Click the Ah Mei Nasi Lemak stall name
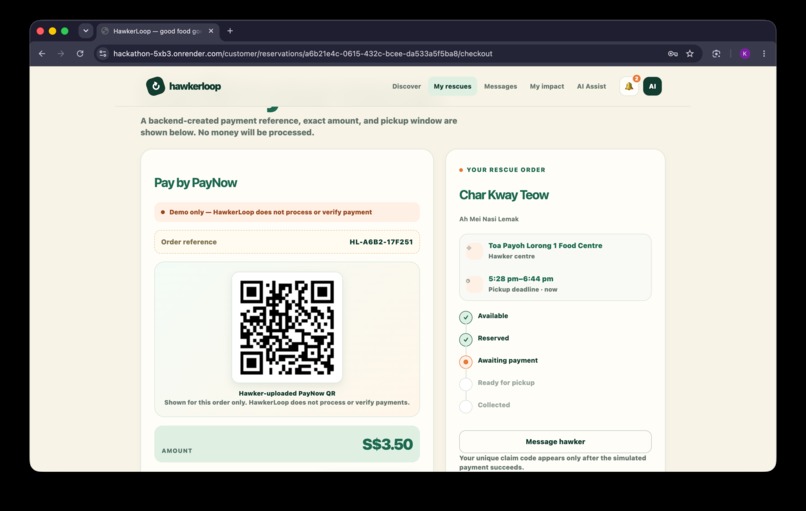Screen dimensions: 806x511 coord(489,219)
